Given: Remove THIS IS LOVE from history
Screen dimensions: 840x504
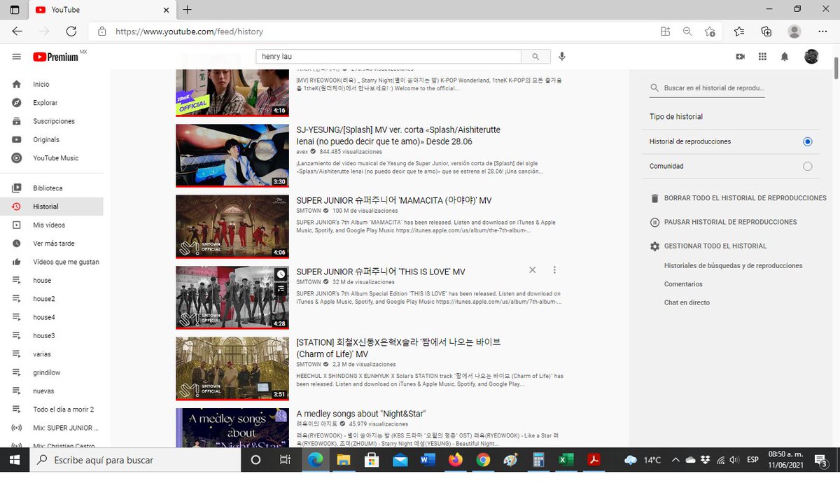Looking at the screenshot, I should [532, 270].
